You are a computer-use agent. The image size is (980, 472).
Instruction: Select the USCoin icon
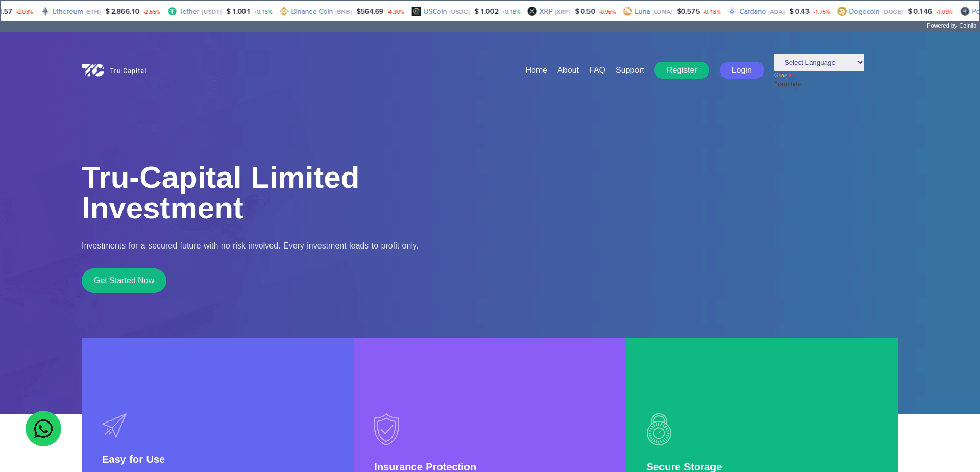(x=416, y=10)
